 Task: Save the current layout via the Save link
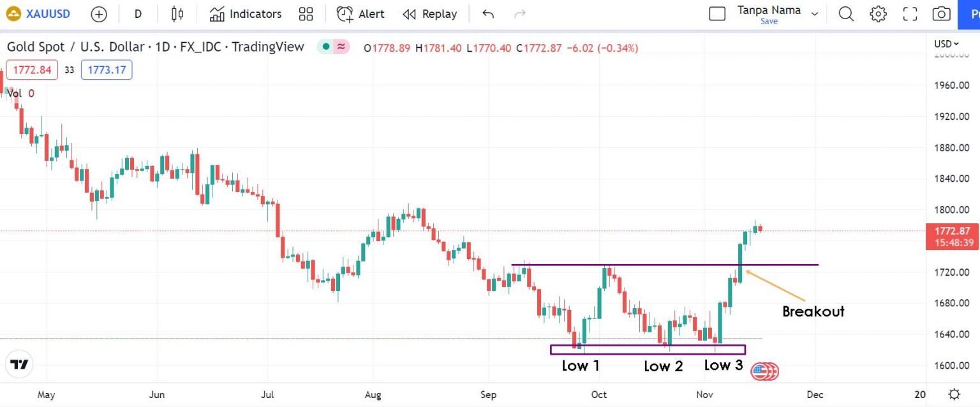tap(769, 20)
